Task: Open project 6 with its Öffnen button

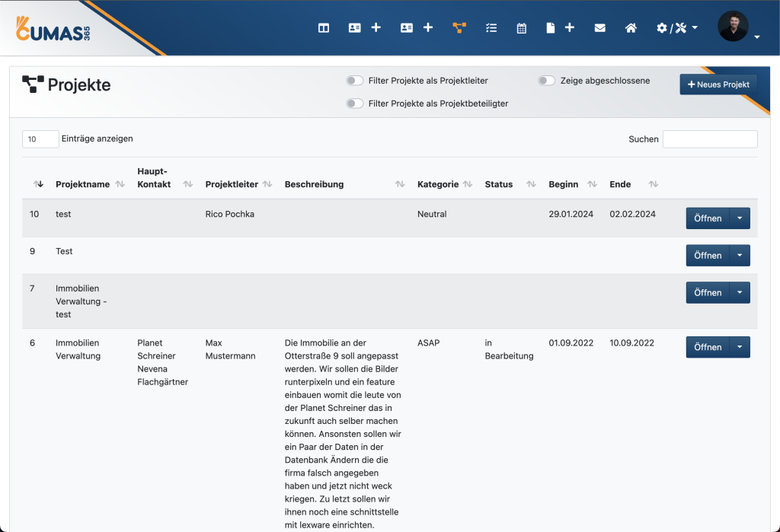Action: 708,347
